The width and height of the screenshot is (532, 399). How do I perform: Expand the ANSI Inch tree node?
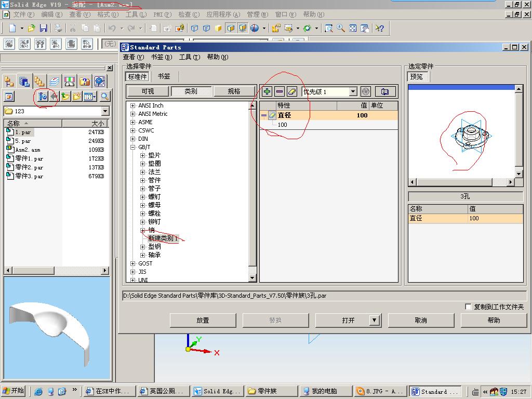click(132, 105)
